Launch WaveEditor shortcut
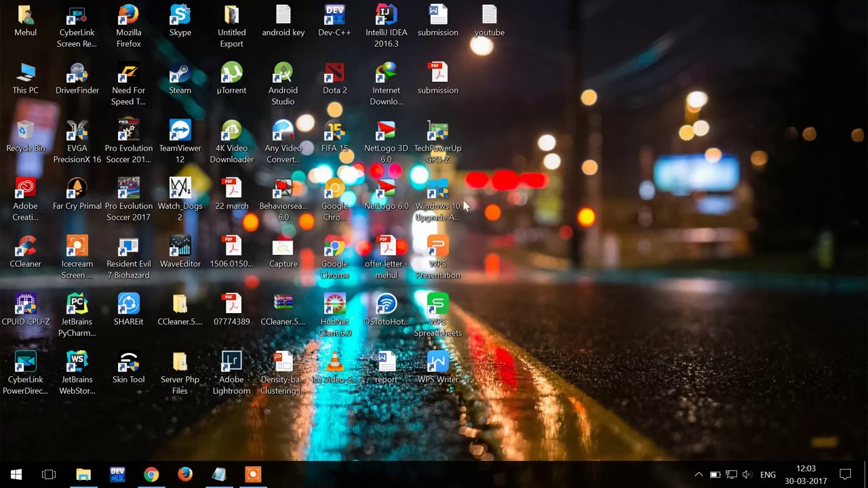This screenshot has width=868, height=488. point(180,252)
